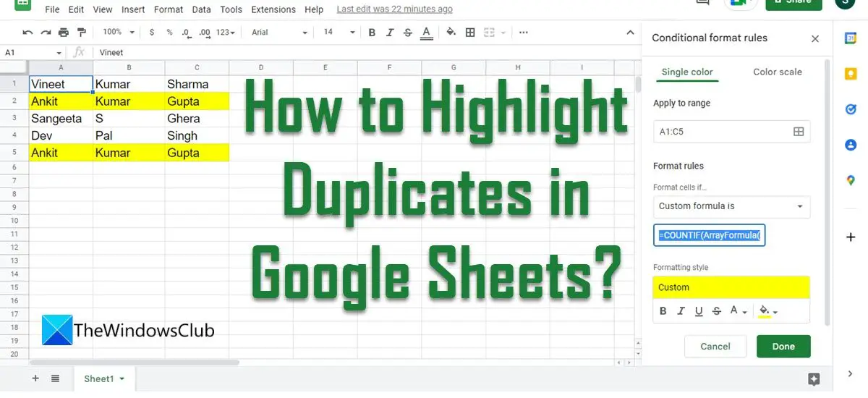Get add-ons with plus icon
The width and height of the screenshot is (868, 398).
[x=851, y=237]
